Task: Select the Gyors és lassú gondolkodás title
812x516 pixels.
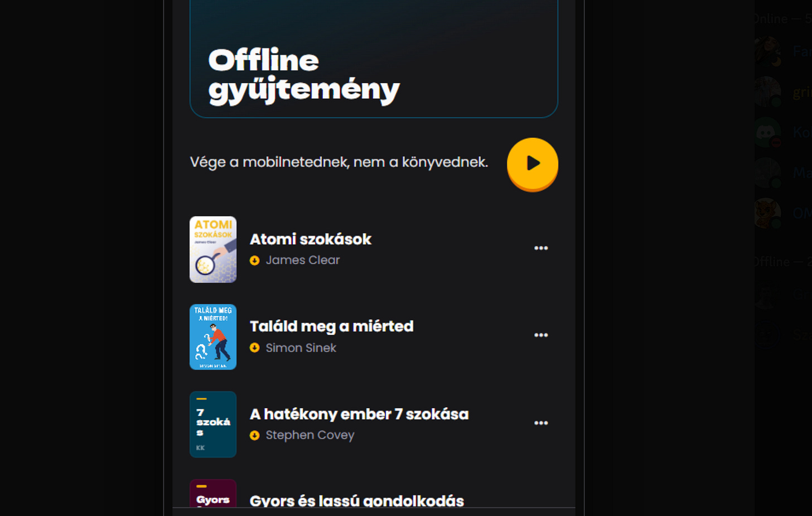Action: 357,500
